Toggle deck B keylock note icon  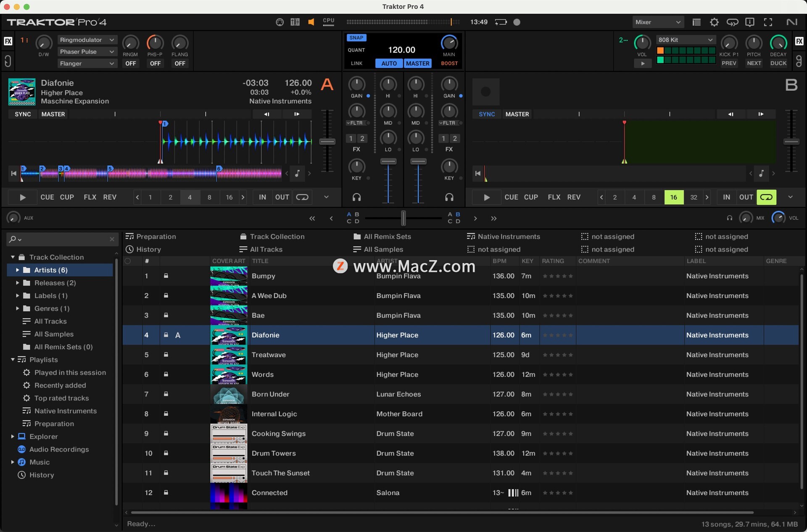762,173
